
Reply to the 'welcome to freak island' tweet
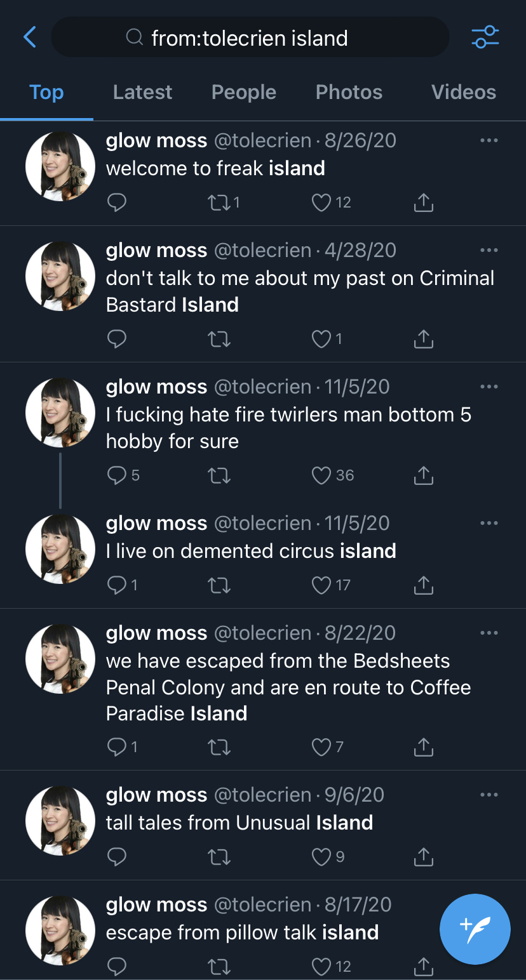[x=117, y=202]
